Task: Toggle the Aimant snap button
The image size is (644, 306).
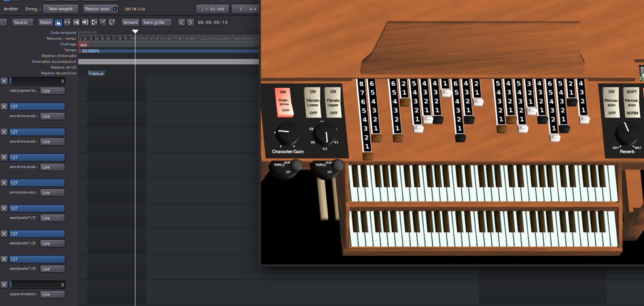Action: point(130,22)
